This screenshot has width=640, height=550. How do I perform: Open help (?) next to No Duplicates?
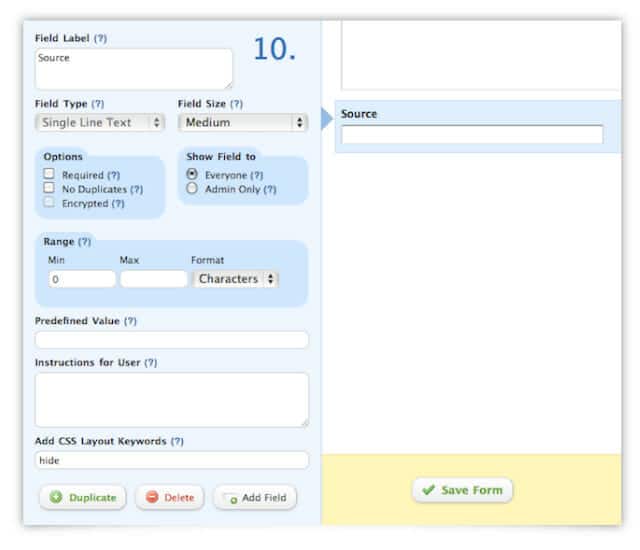tap(136, 189)
